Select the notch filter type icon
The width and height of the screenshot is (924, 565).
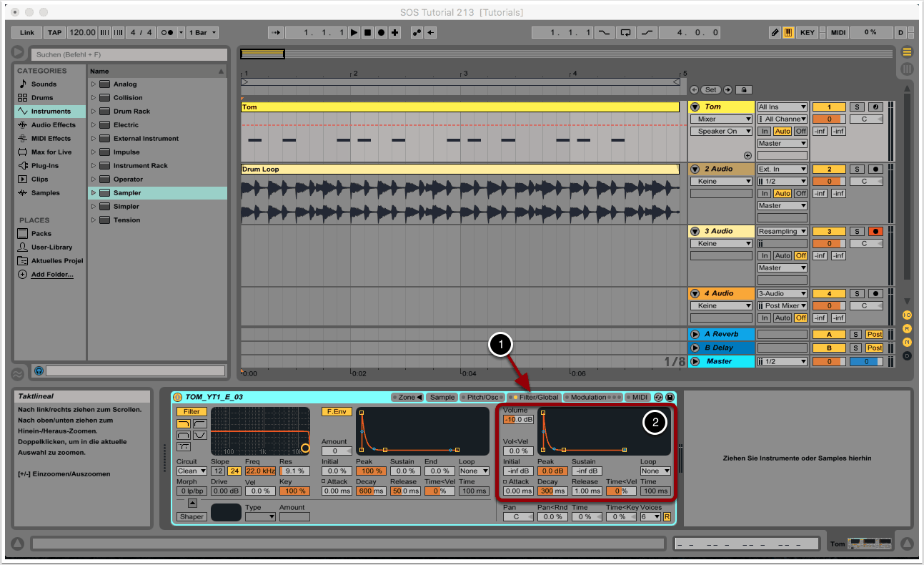200,435
